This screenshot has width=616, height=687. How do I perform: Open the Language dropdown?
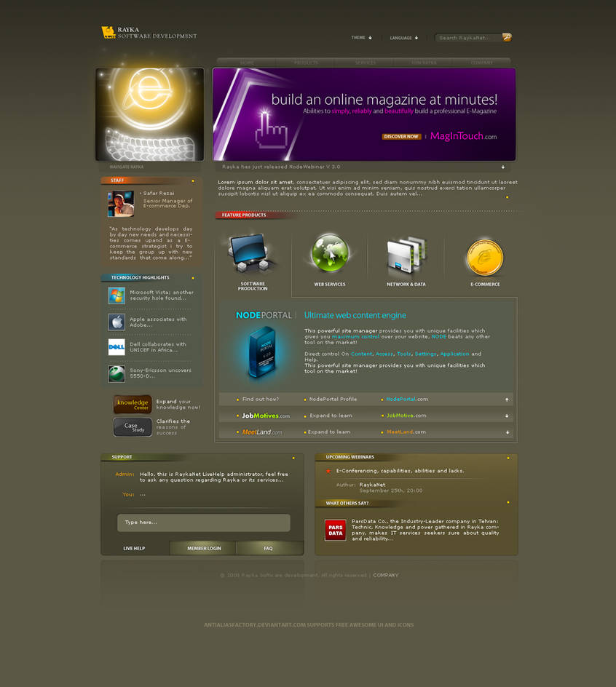(x=404, y=38)
